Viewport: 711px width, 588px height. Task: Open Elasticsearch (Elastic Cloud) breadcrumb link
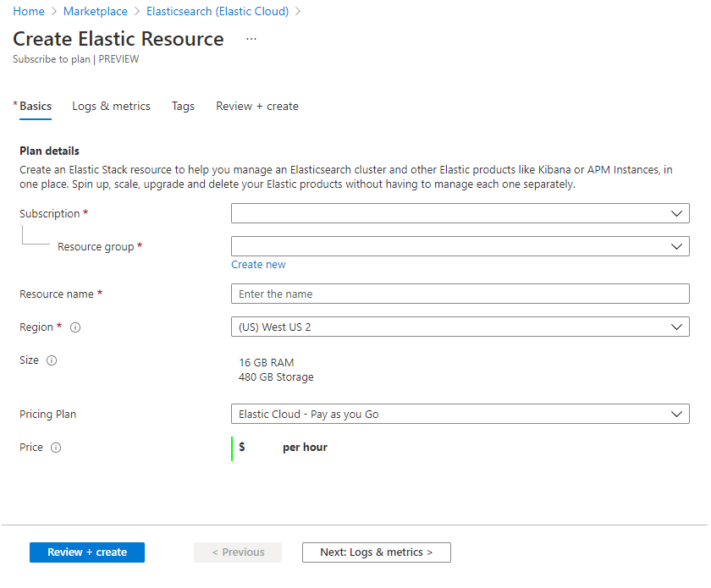point(218,12)
